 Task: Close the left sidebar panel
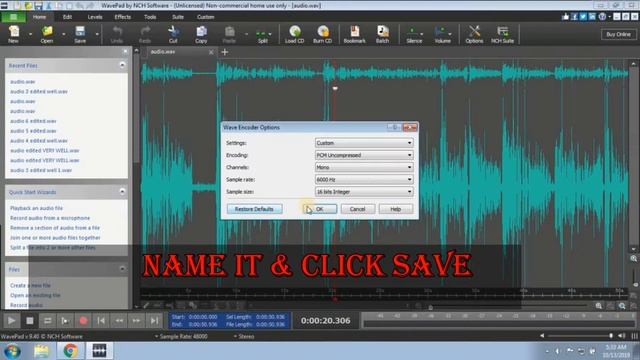(125, 51)
